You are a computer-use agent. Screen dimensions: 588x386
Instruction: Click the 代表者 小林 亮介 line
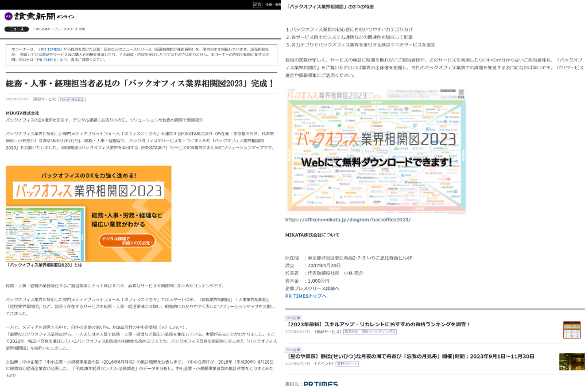[324, 274]
